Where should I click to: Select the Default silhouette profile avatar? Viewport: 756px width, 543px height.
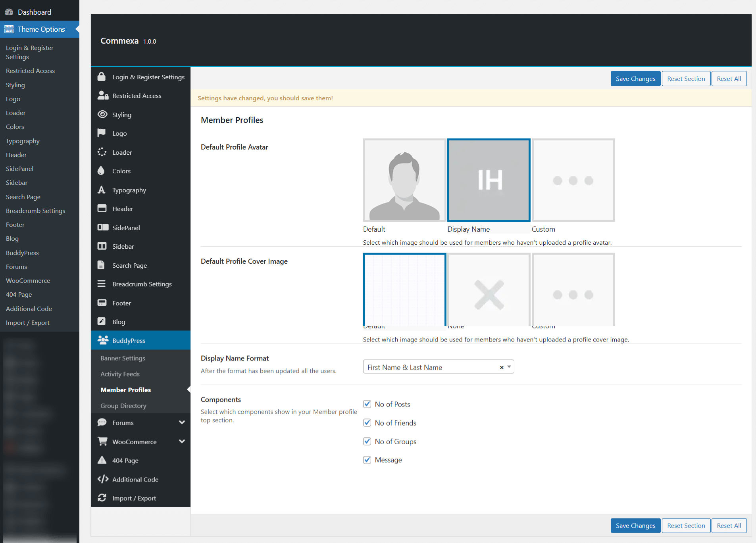404,180
